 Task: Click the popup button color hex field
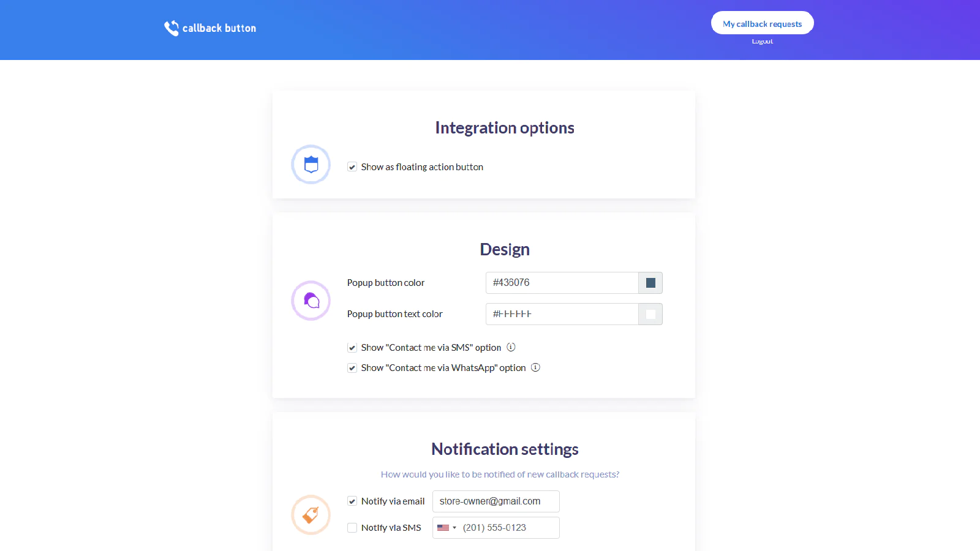point(562,283)
